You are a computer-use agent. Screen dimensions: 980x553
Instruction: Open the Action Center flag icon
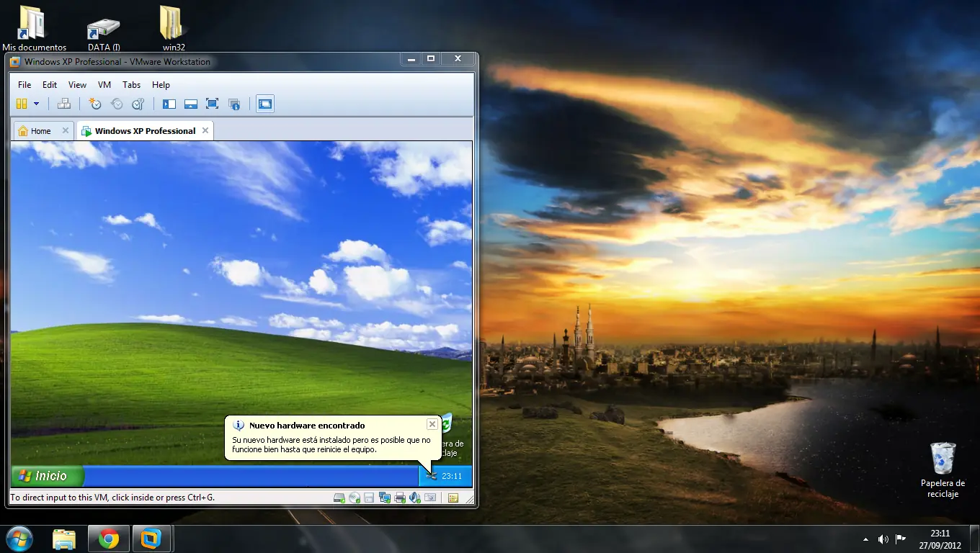pyautogui.click(x=901, y=539)
